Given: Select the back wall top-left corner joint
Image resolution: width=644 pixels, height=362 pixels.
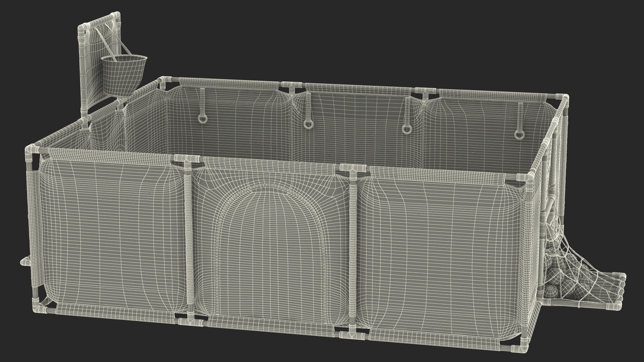Looking at the screenshot, I should (x=163, y=80).
